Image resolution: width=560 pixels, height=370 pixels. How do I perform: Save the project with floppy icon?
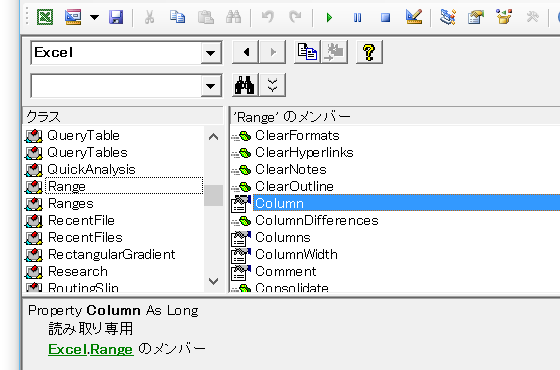[116, 17]
